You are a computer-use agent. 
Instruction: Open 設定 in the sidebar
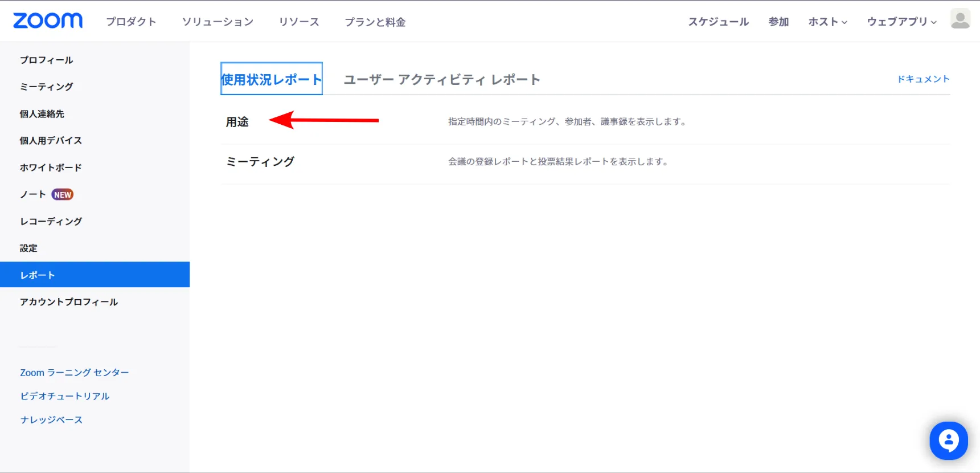tap(28, 248)
